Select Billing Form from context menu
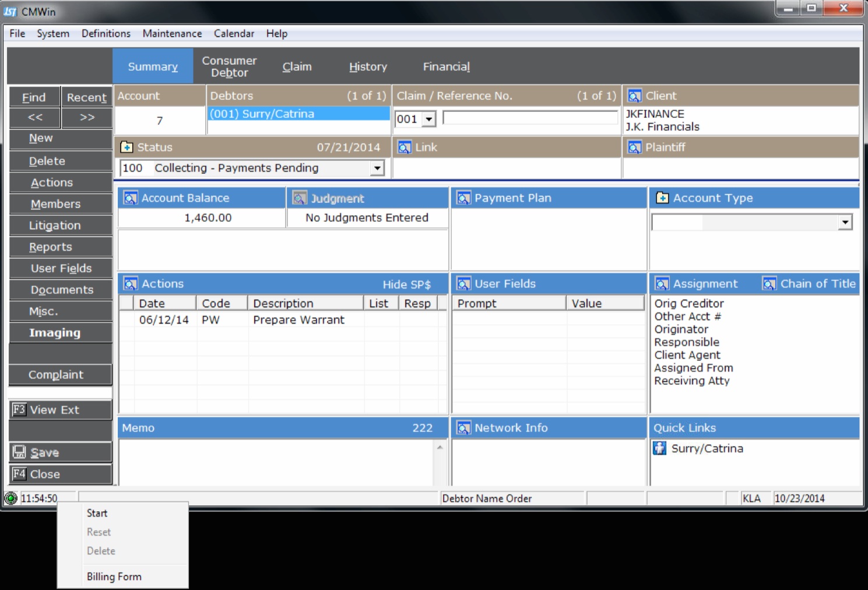Screen dimensions: 868x590 coord(114,577)
